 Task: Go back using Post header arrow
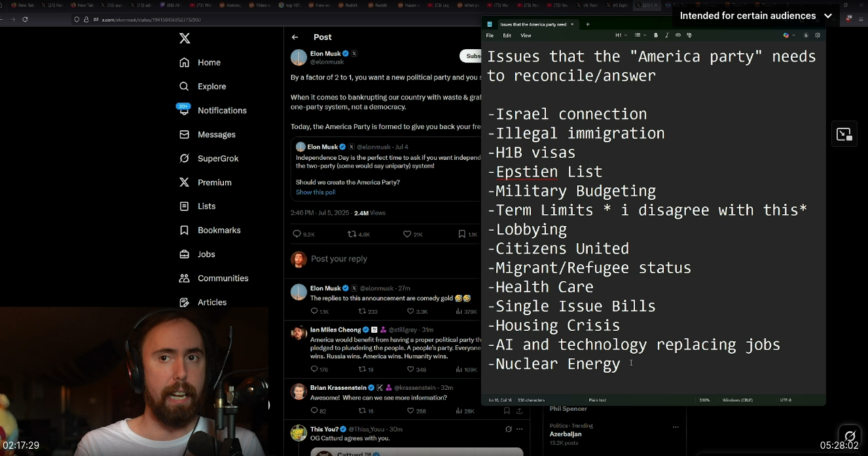point(295,37)
